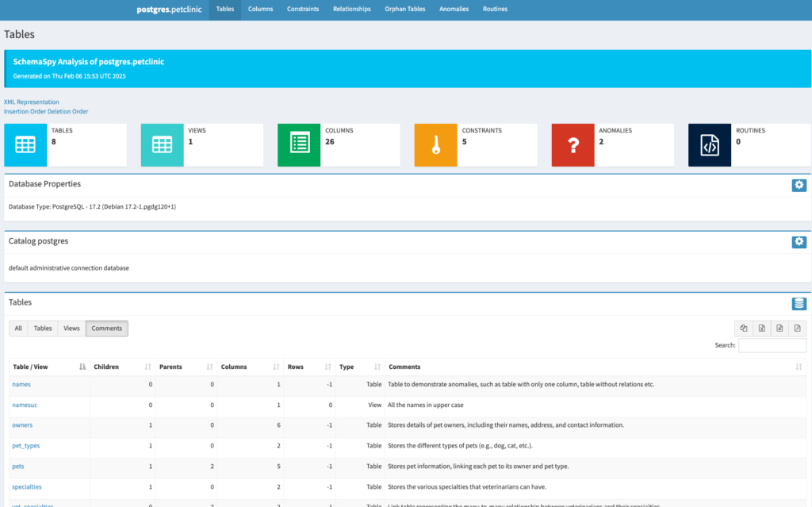The height and width of the screenshot is (507, 812).
Task: Click 'default administrative connection database' text
Action: click(x=69, y=268)
